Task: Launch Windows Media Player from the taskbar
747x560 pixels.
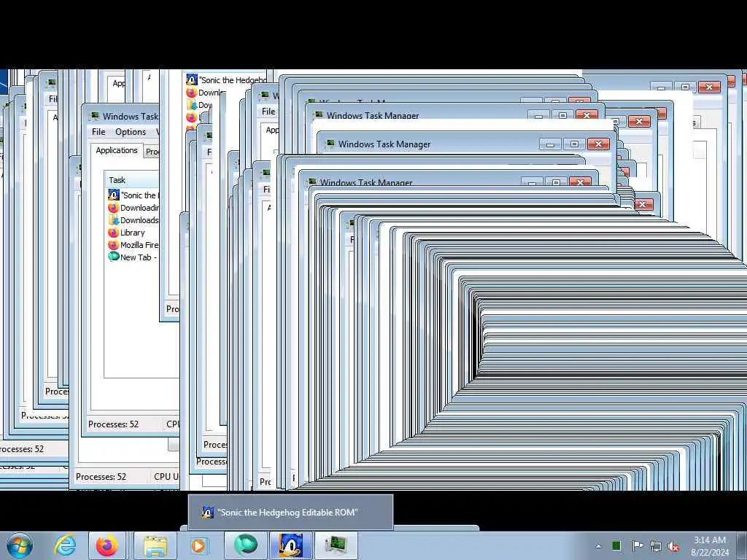Action: coord(198,545)
